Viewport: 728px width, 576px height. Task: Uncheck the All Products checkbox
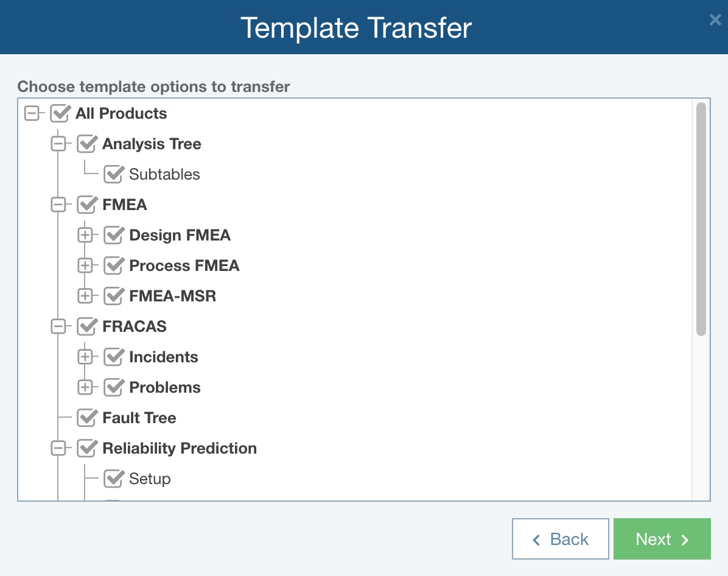click(60, 114)
